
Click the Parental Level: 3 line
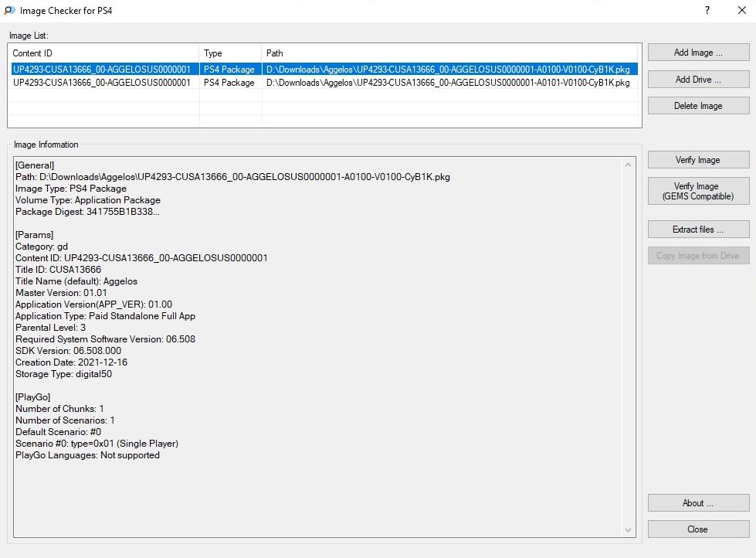click(51, 327)
